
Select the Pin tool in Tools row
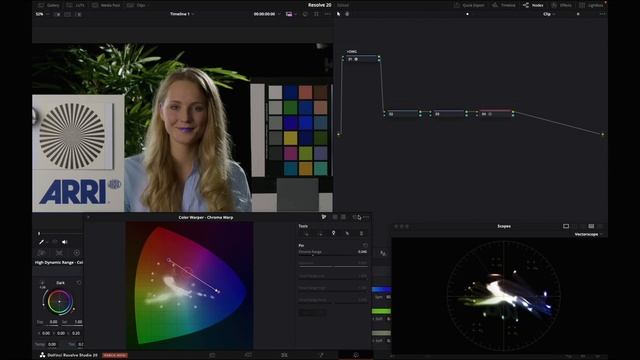(x=333, y=233)
